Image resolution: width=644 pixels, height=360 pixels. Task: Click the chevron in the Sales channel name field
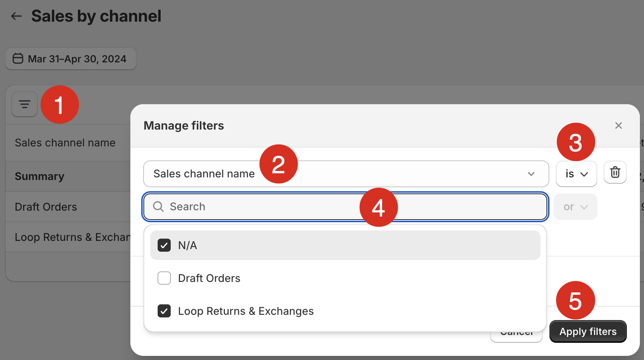531,174
